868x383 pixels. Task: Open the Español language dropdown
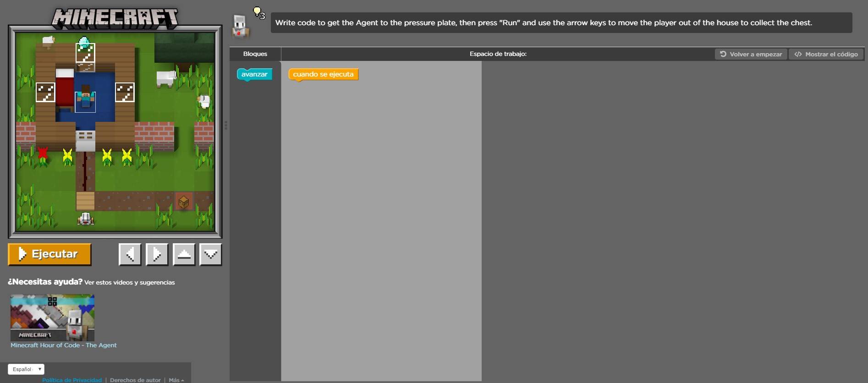[26, 369]
